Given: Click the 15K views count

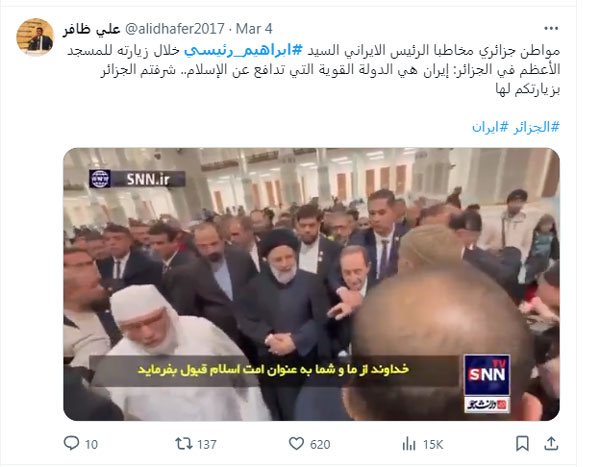Looking at the screenshot, I should [433, 444].
